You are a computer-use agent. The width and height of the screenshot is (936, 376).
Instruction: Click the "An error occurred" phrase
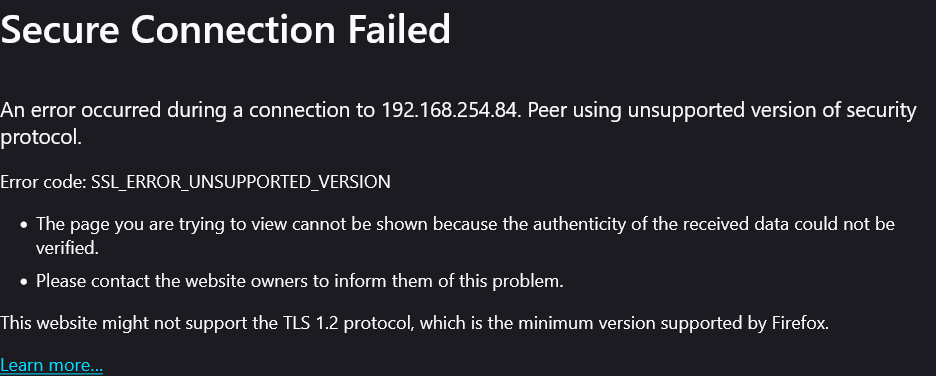click(81, 110)
